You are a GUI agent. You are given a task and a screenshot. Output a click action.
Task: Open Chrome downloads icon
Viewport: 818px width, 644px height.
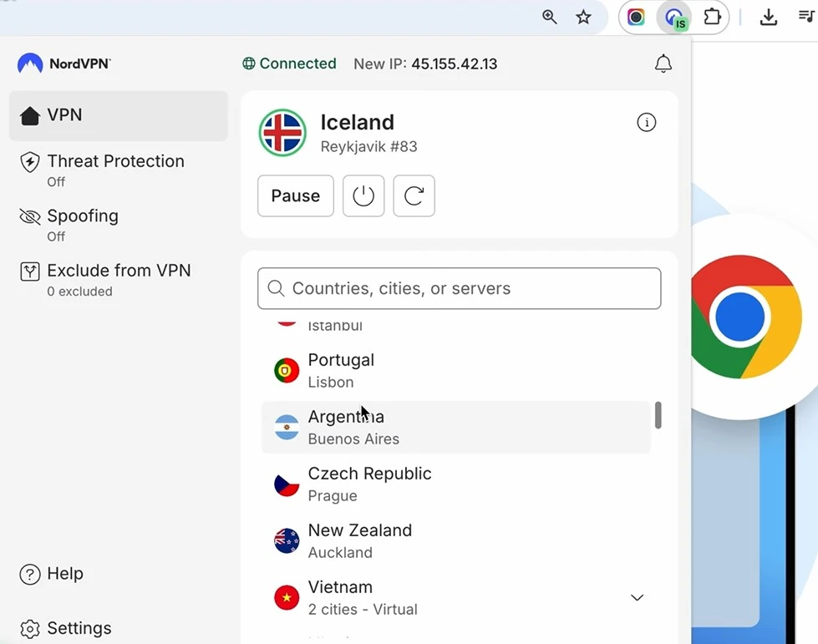pos(769,18)
